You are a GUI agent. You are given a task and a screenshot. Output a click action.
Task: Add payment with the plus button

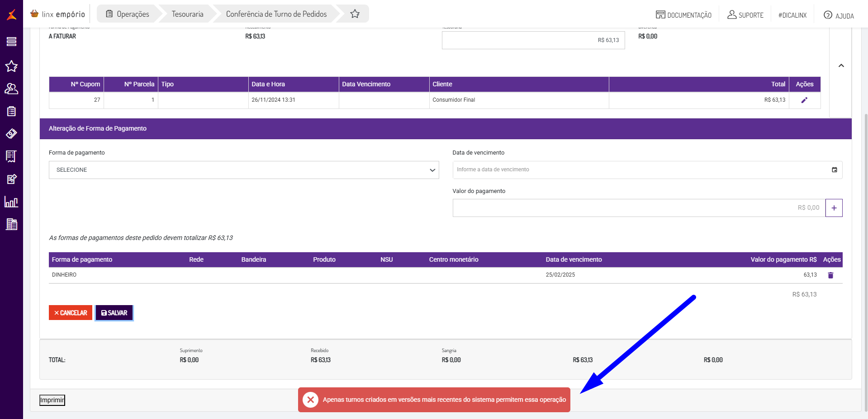(x=834, y=208)
